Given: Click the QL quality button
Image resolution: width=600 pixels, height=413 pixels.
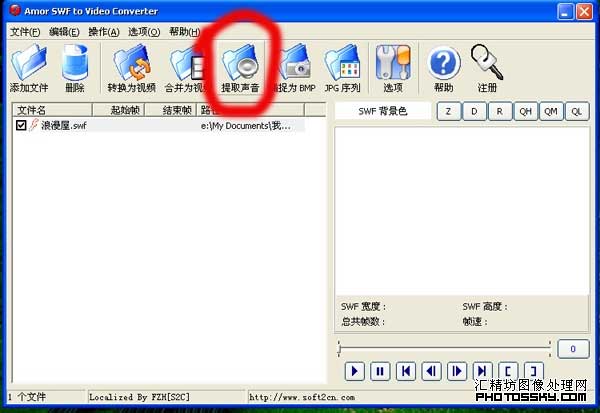Looking at the screenshot, I should tap(577, 111).
